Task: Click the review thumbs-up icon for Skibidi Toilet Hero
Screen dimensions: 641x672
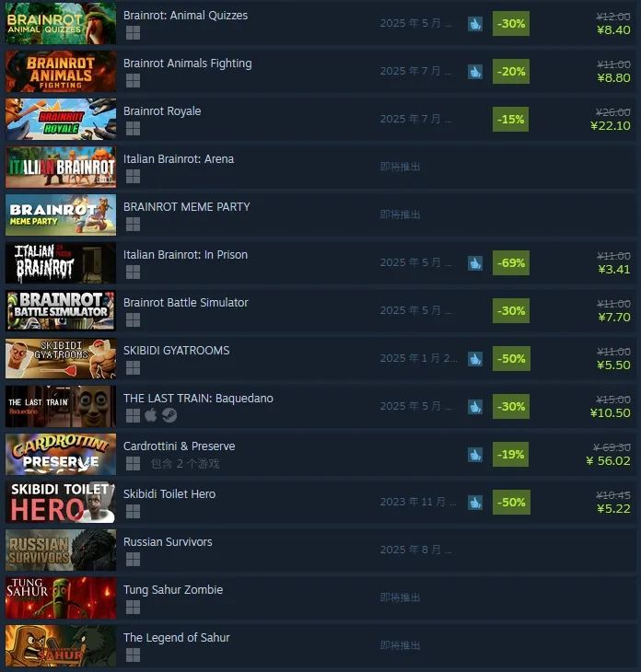Action: [475, 503]
